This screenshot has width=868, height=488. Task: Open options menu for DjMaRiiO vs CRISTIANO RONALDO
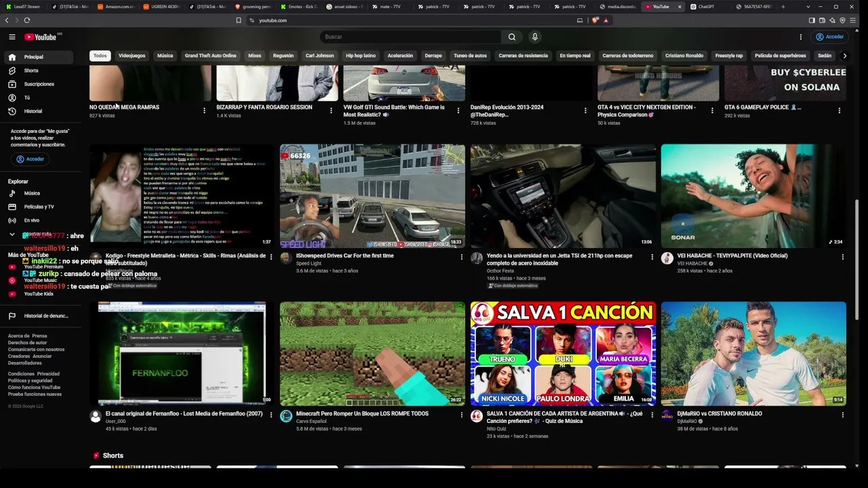click(x=843, y=415)
